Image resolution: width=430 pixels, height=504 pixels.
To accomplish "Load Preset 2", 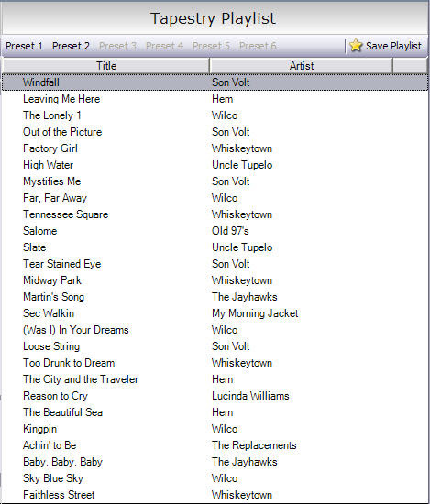I will [72, 46].
